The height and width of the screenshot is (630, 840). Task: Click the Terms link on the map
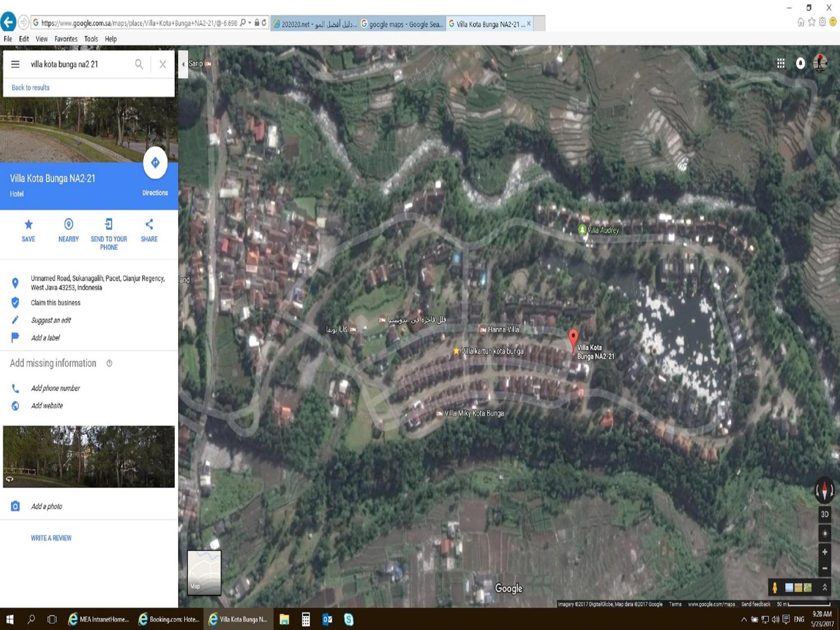(675, 604)
